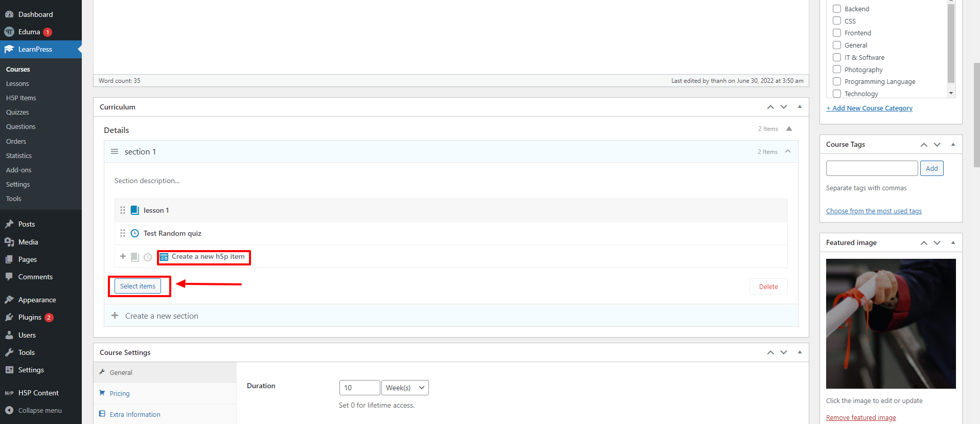Select the h5p item type icon
This screenshot has height=424, width=980.
click(x=164, y=257)
